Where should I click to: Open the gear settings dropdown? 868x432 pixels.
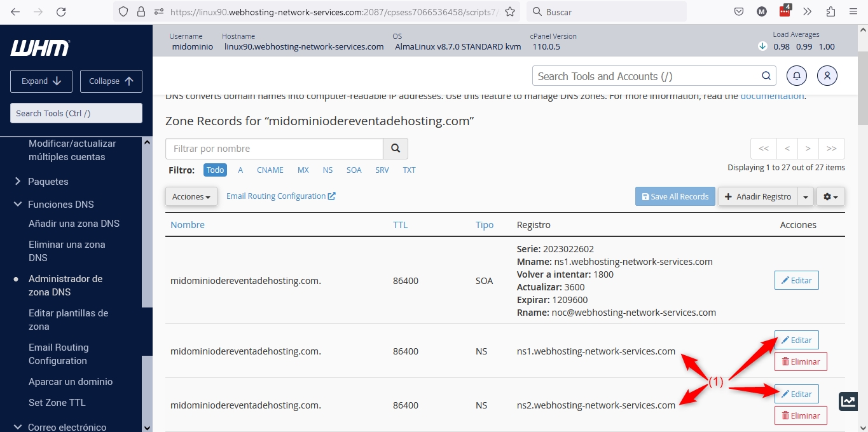tap(830, 197)
